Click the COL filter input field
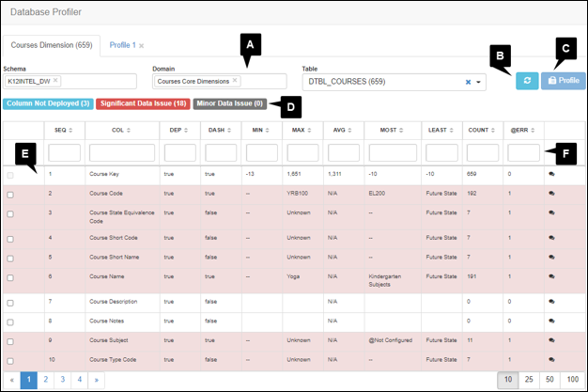The width and height of the screenshot is (588, 392). [x=121, y=152]
